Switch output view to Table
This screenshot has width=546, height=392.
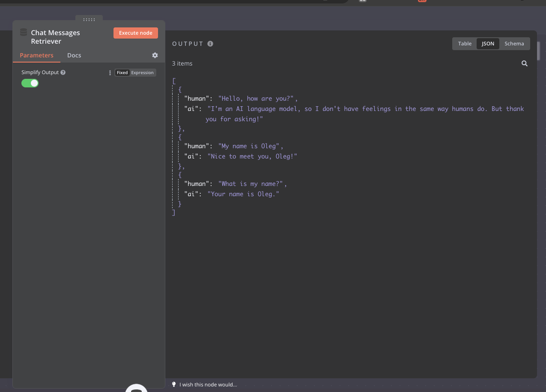tap(465, 44)
